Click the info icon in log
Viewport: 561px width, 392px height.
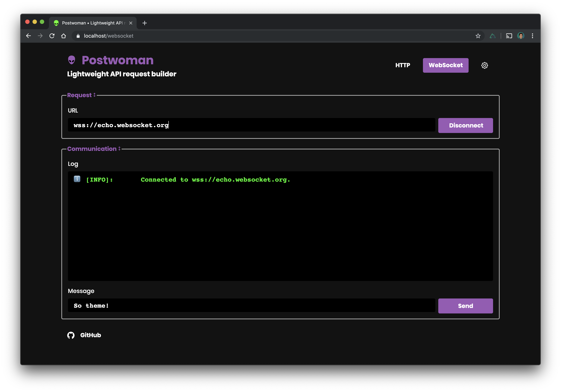pos(77,179)
